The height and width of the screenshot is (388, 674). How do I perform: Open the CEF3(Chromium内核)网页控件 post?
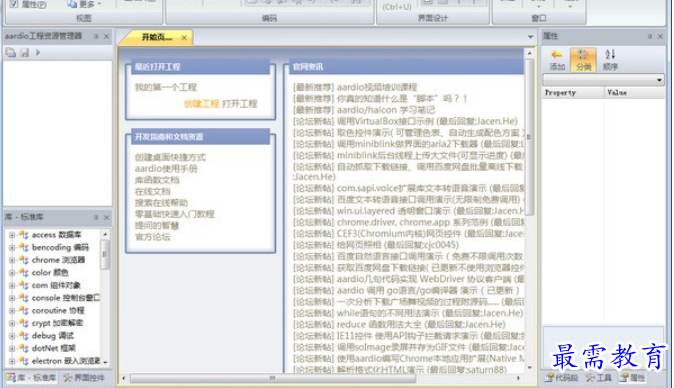[x=409, y=234]
